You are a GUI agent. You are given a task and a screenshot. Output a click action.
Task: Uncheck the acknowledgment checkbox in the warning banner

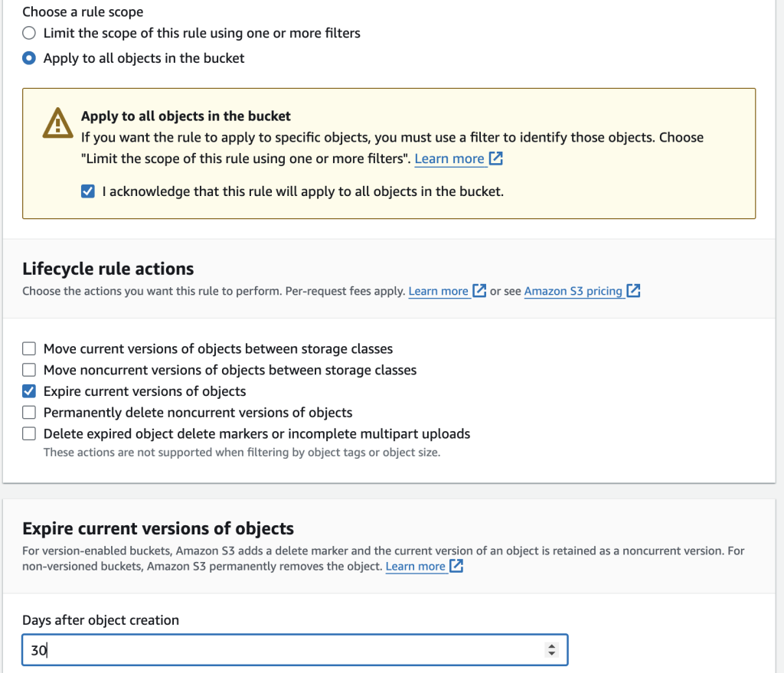(x=87, y=191)
